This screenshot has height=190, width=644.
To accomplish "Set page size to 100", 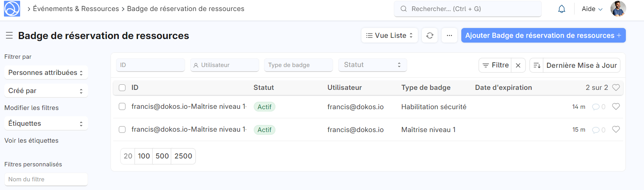I will click(x=144, y=156).
